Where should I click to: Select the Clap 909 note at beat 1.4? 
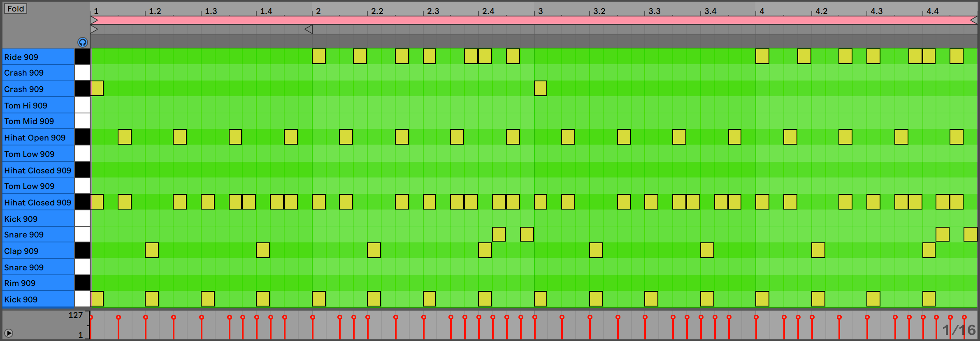pos(263,250)
